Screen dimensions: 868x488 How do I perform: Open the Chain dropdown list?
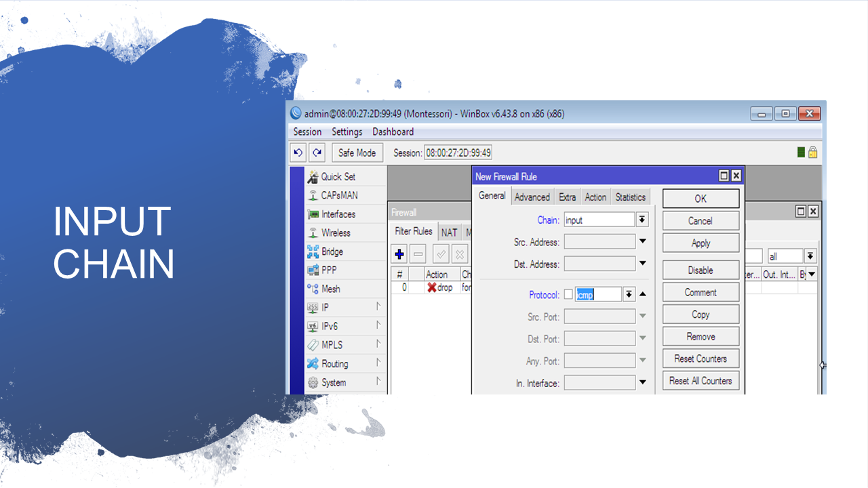click(x=642, y=220)
